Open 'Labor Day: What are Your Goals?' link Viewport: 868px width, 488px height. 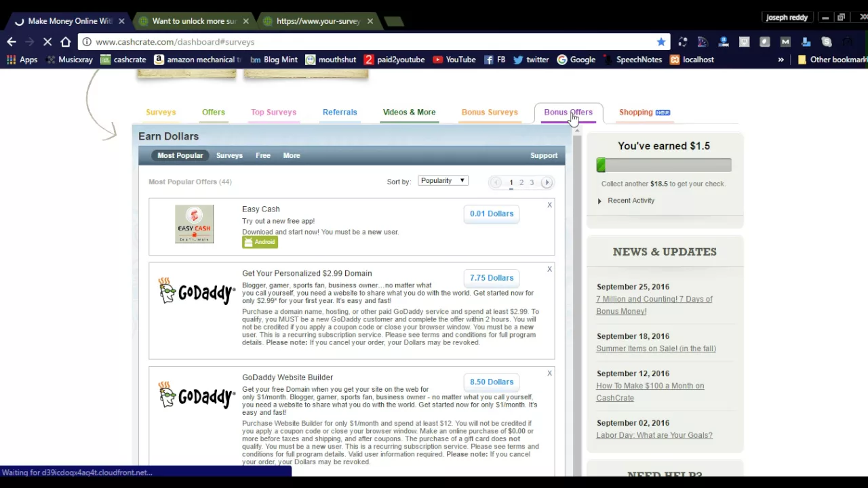pyautogui.click(x=654, y=435)
